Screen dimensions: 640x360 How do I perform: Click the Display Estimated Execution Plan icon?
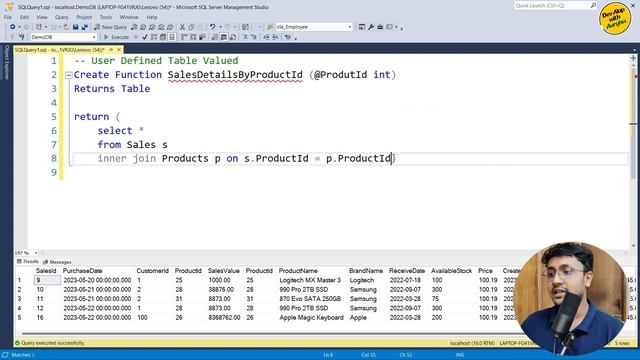(154, 37)
